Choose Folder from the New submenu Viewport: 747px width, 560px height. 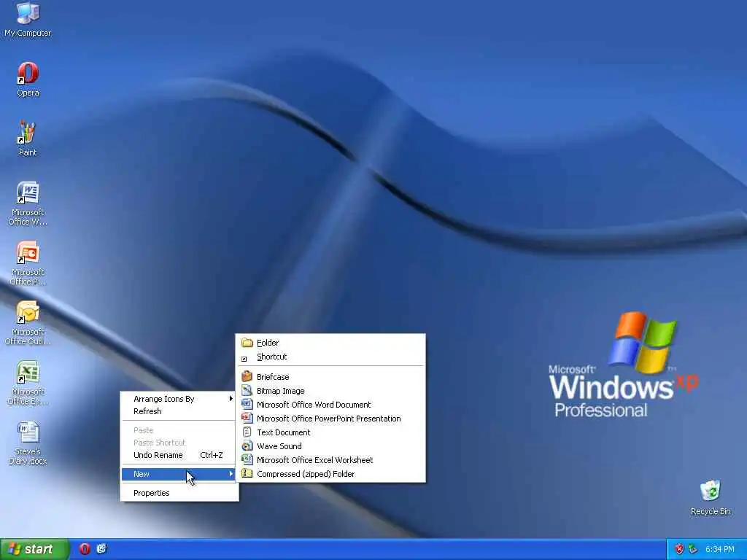[x=330, y=343]
